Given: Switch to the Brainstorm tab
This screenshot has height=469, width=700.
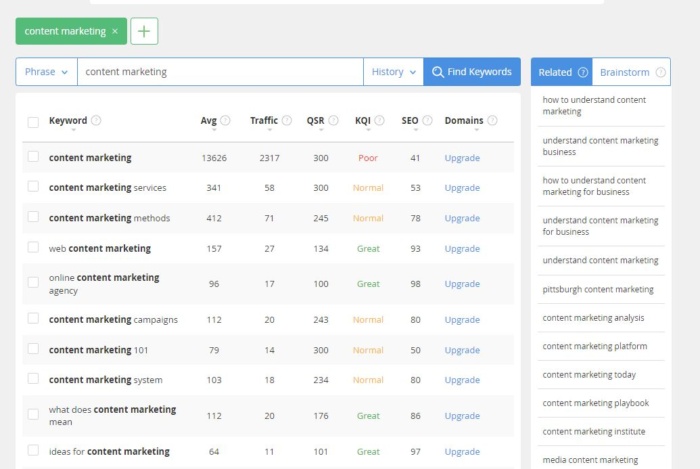Looking at the screenshot, I should tap(631, 72).
